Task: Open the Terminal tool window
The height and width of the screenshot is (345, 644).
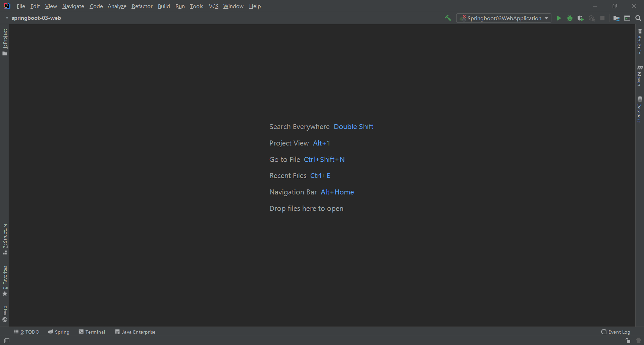Action: point(92,332)
